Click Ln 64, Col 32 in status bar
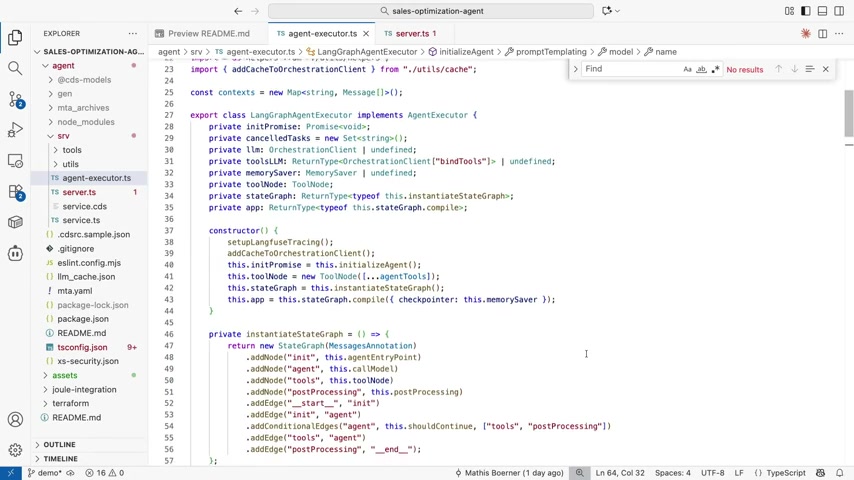854x480 pixels. (x=620, y=473)
